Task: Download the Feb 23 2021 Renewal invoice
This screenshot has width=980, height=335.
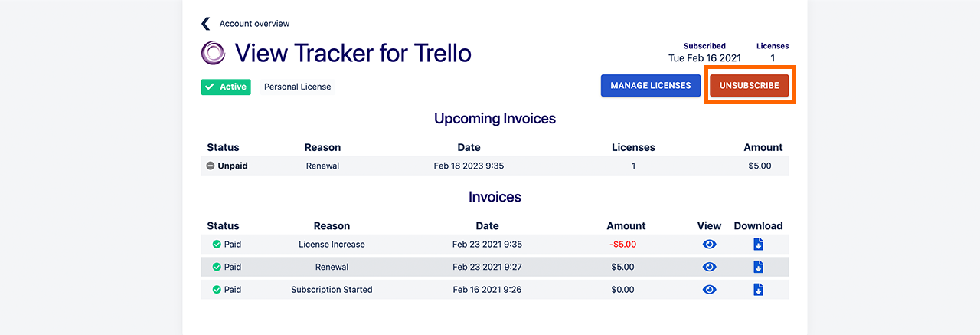Action: click(758, 267)
